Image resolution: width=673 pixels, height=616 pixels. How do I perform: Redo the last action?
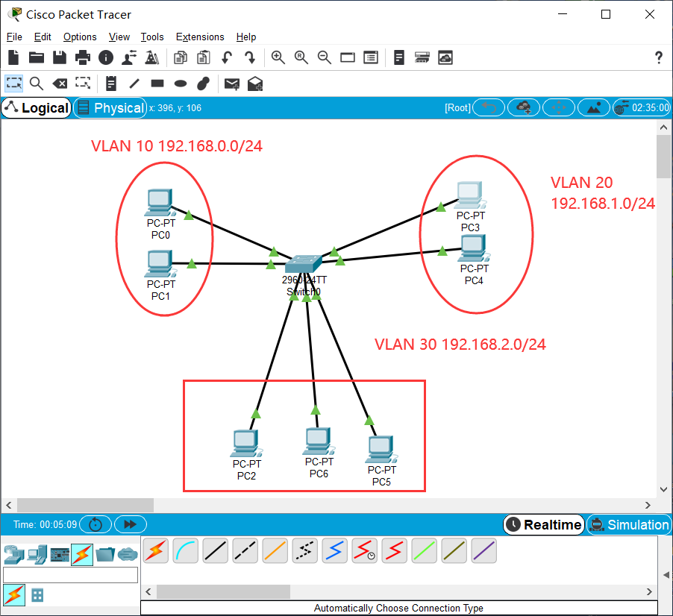[x=250, y=57]
